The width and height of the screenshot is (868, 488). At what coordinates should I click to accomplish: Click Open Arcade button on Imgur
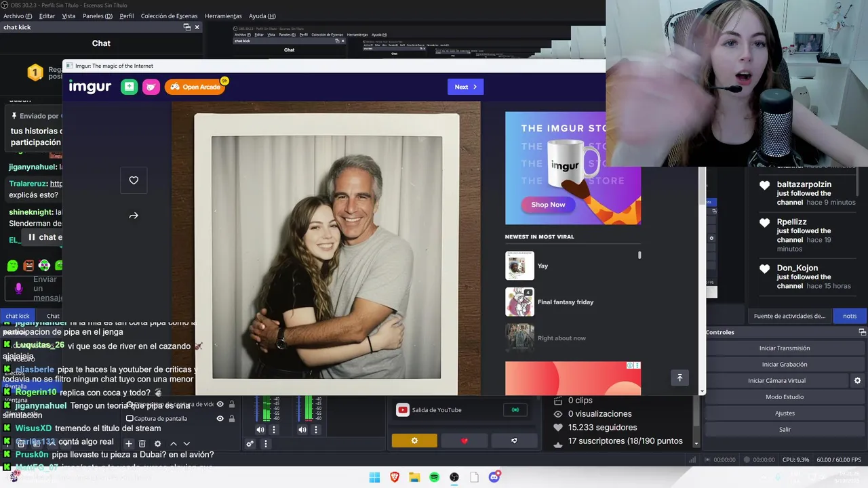tap(195, 87)
